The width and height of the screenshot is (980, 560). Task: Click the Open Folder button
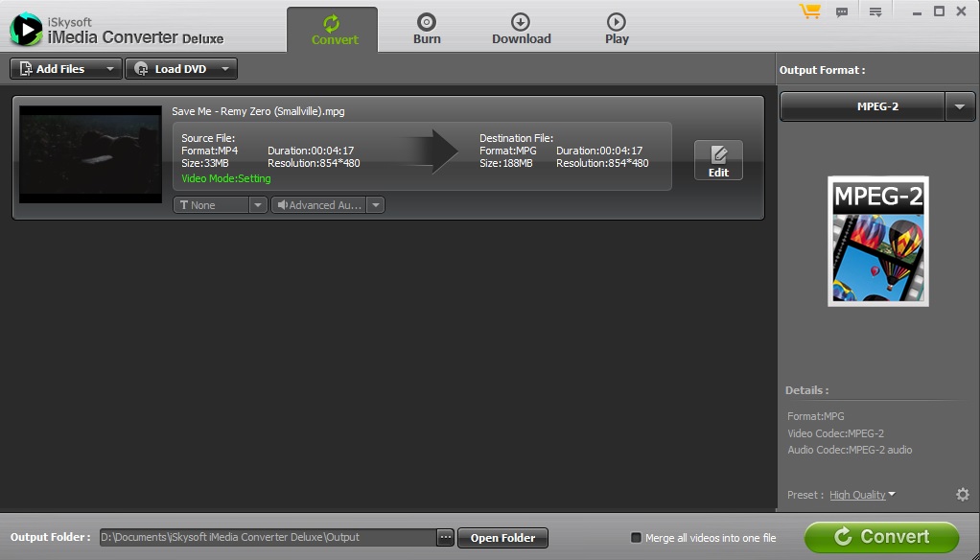(502, 538)
